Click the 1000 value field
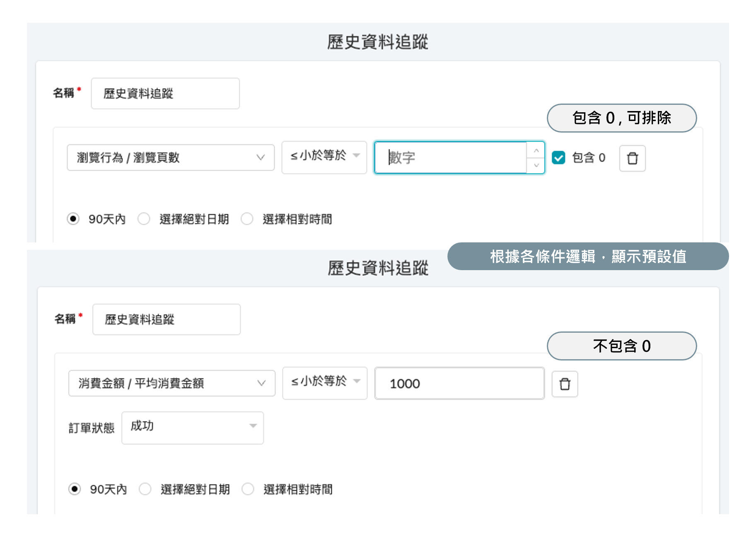 point(459,384)
